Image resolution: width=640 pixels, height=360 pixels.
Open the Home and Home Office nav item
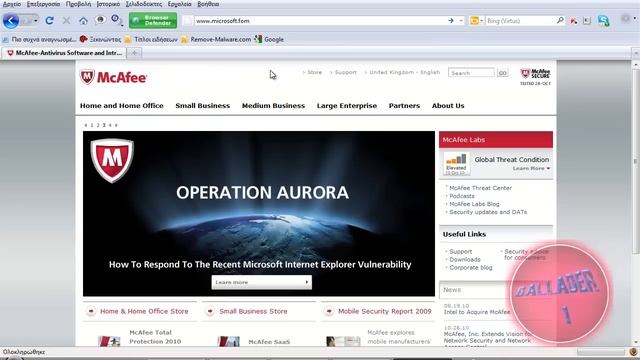[x=122, y=106]
